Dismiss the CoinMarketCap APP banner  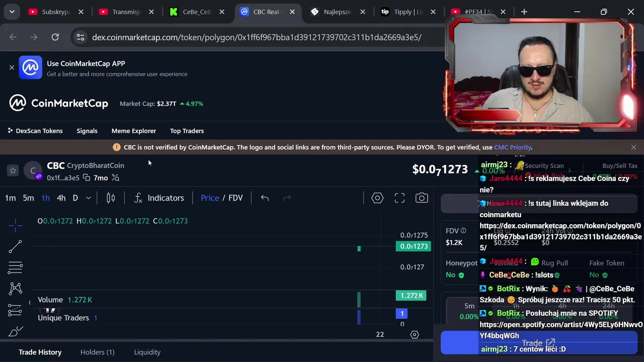point(12,67)
